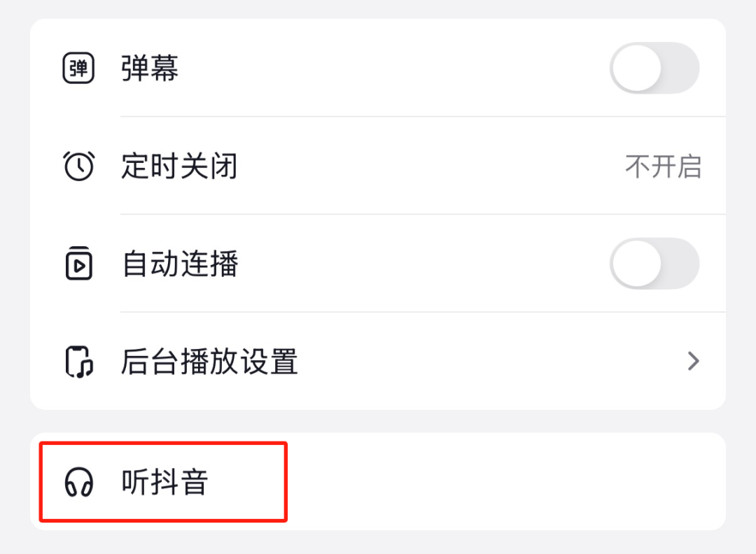Enable the 弹幕 toggle switch

[x=654, y=69]
